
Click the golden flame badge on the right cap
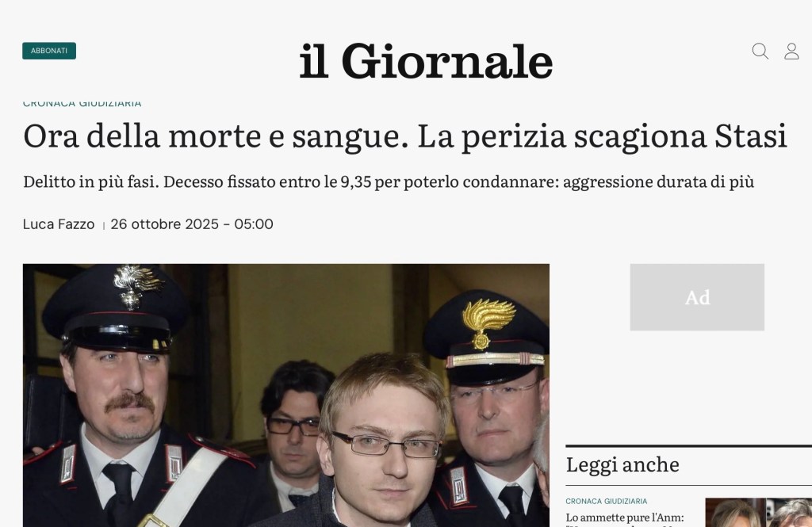pyautogui.click(x=487, y=322)
